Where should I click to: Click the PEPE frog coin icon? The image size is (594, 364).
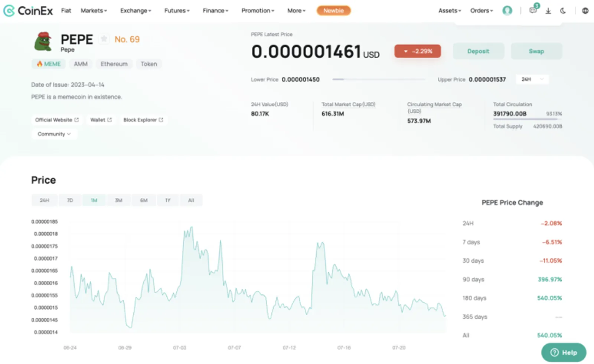(43, 41)
